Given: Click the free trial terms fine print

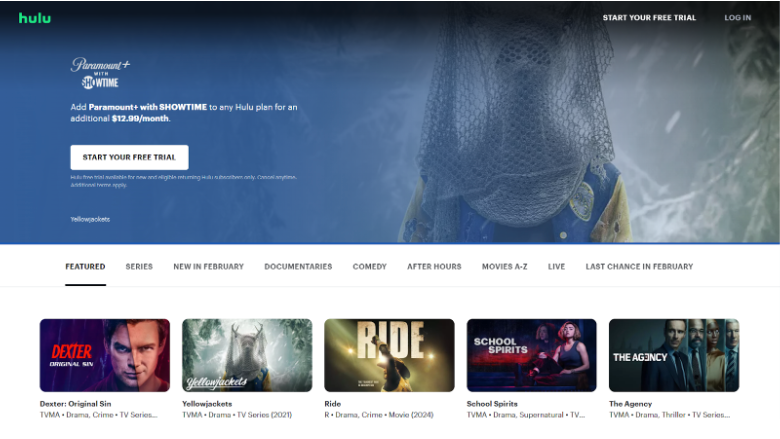Looking at the screenshot, I should 184,181.
